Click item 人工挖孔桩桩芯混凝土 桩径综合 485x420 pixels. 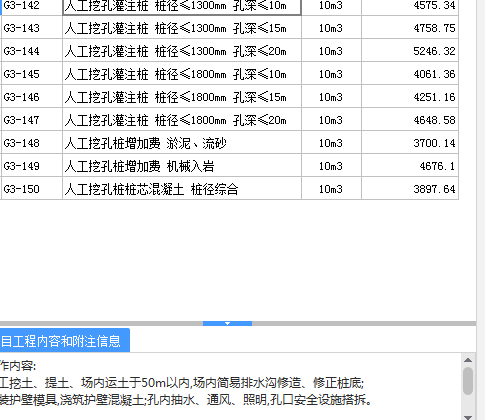click(x=182, y=189)
